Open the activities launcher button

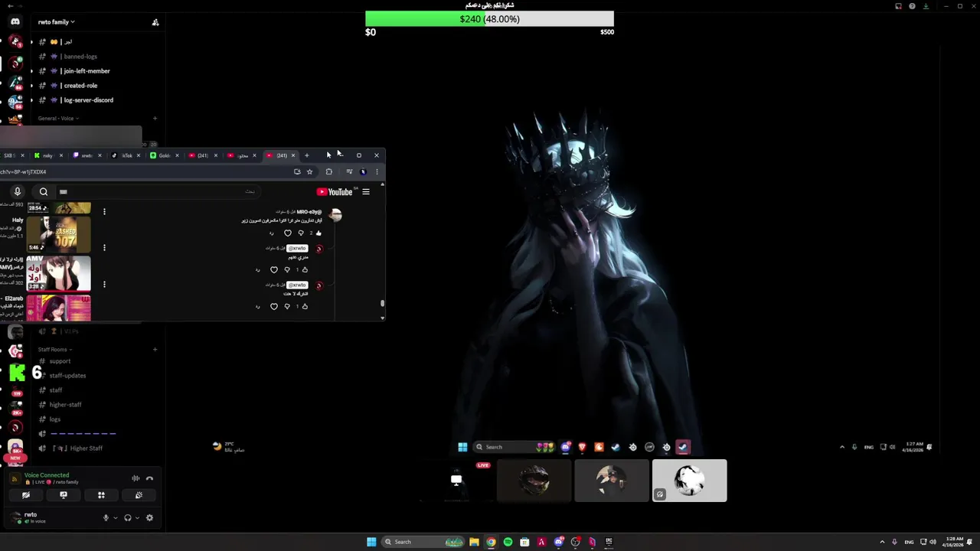(x=101, y=495)
